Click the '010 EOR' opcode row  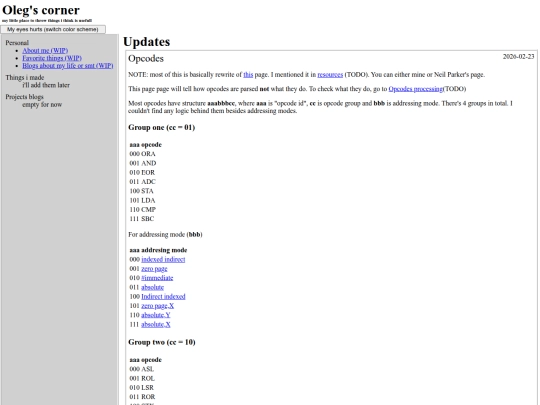pyautogui.click(x=142, y=173)
